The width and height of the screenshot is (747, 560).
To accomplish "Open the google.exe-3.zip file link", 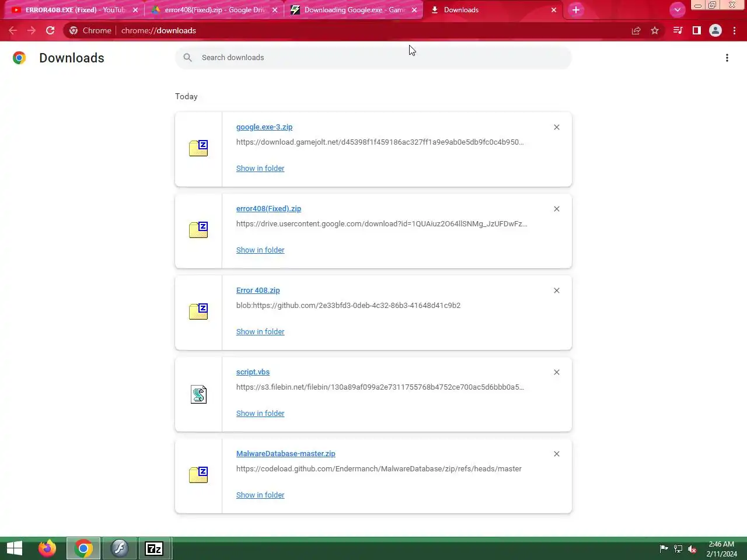I will [264, 127].
